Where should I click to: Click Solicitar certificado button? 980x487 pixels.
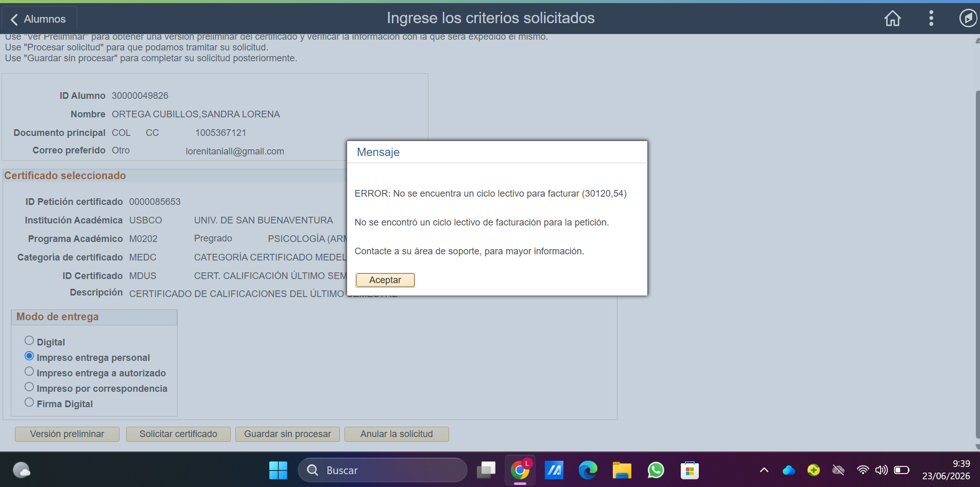(x=178, y=434)
